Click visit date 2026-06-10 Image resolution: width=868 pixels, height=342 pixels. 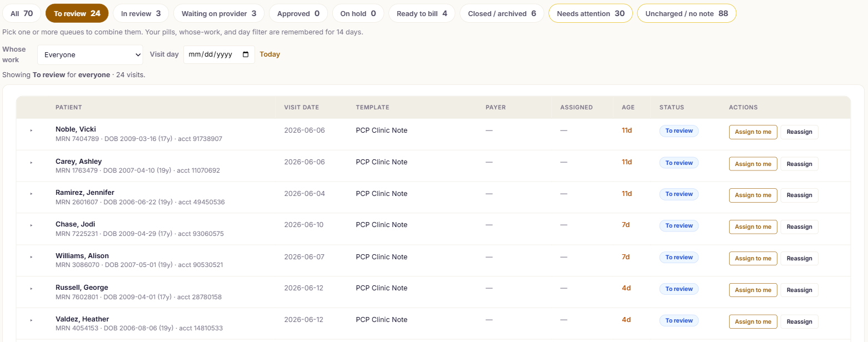(303, 225)
